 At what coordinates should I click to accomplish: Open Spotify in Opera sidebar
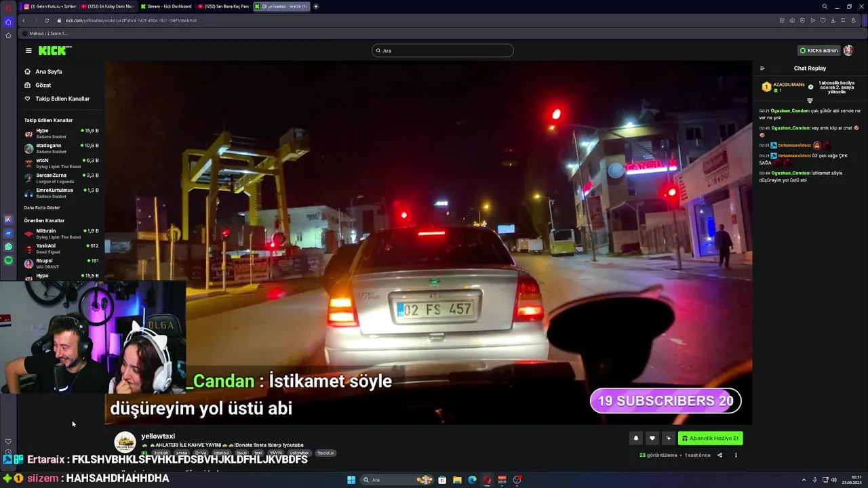tap(8, 260)
